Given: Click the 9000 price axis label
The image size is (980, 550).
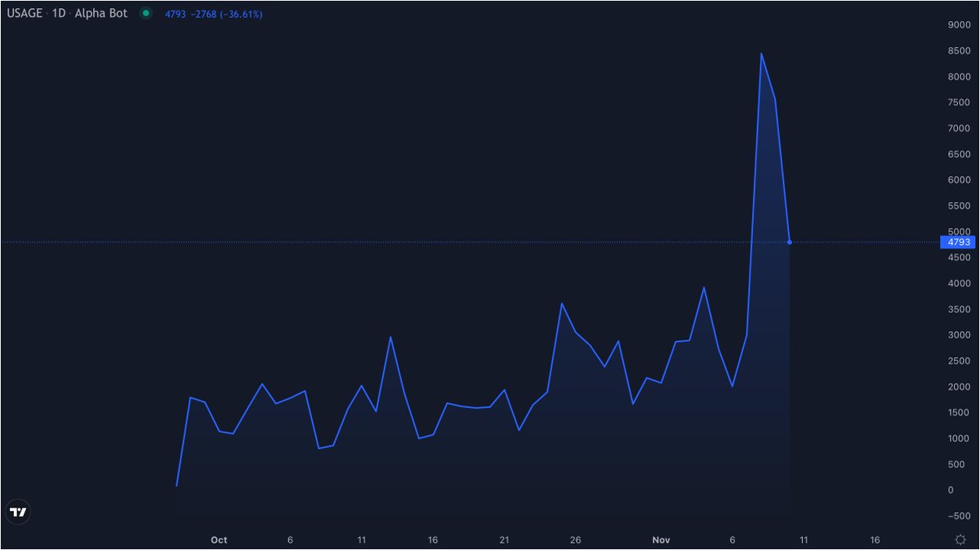Looking at the screenshot, I should tap(959, 25).
